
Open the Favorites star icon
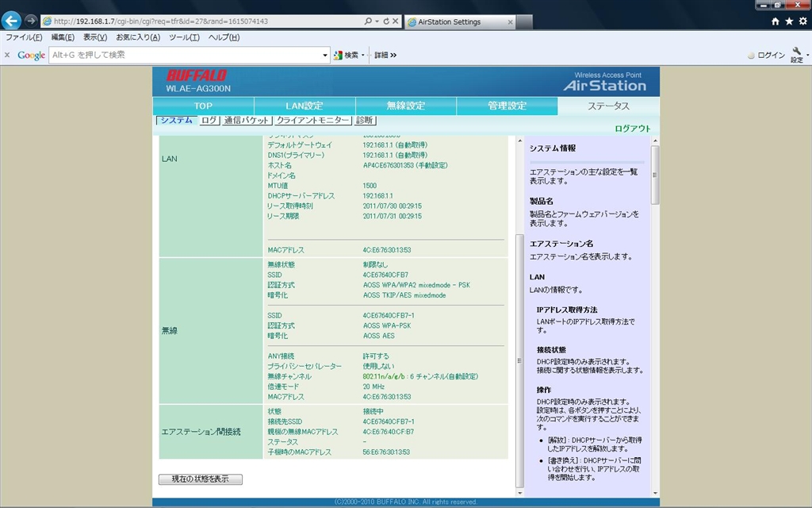[x=789, y=21]
